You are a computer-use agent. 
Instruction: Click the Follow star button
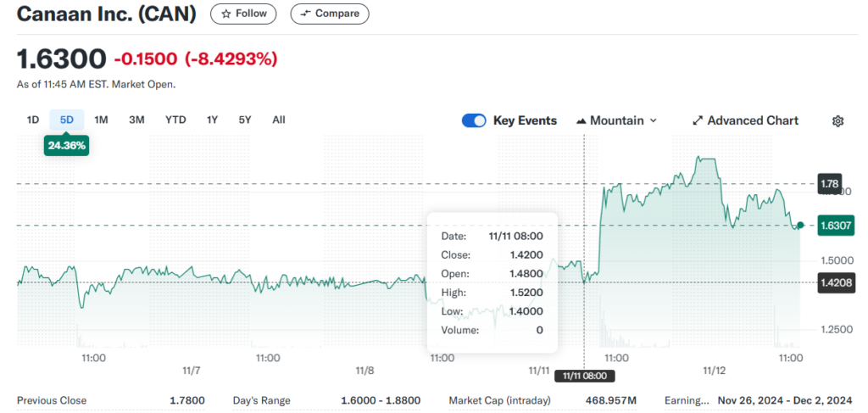[243, 14]
